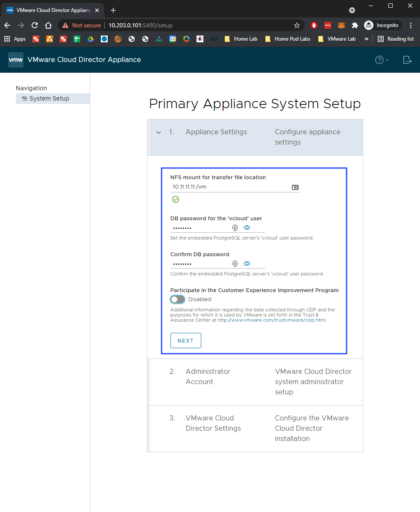Screen dimensions: 420x512
Task: Click the NFS mount location input field
Action: point(229,187)
